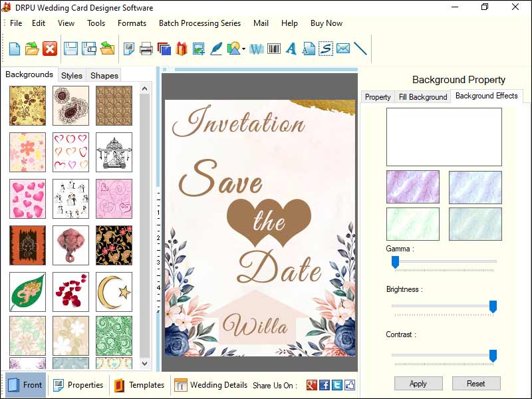Open the Tools menu
The width and height of the screenshot is (532, 399).
96,23
